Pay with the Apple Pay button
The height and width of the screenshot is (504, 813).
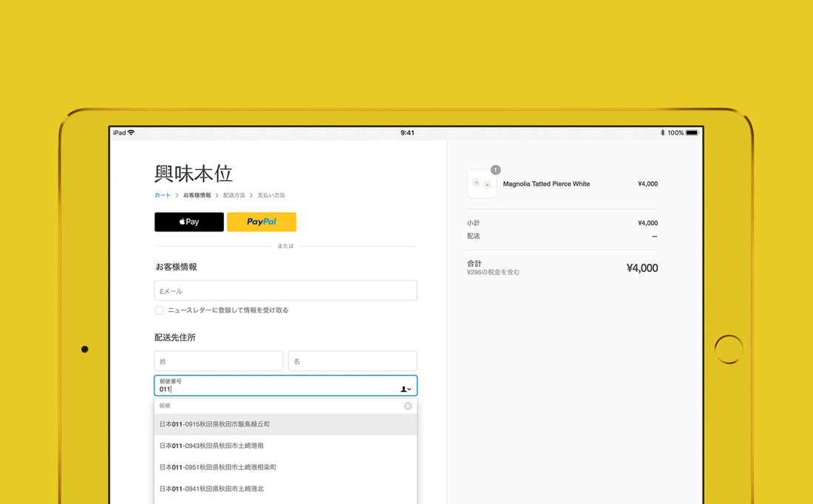click(188, 222)
